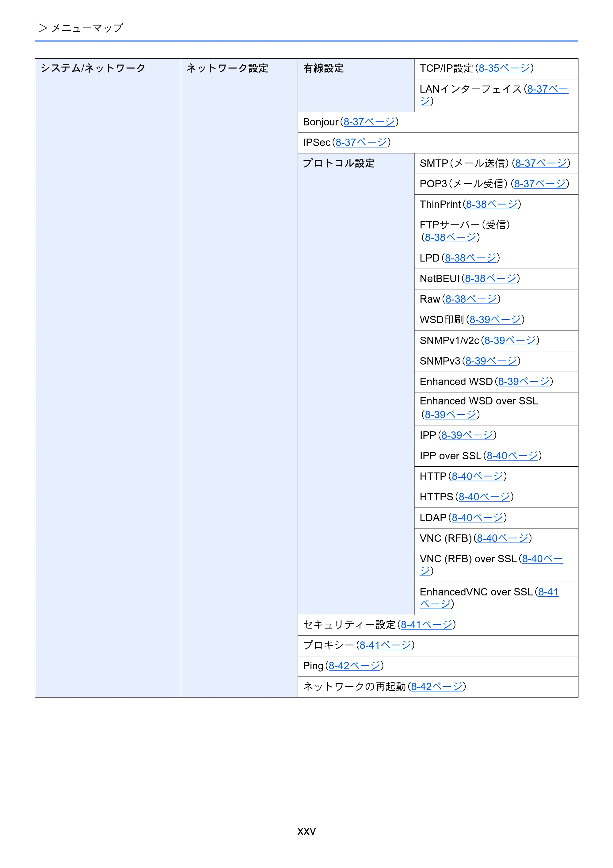This screenshot has height=868, width=613.
Task: Open the Enhanced WSD over SSL link
Action: [451, 415]
